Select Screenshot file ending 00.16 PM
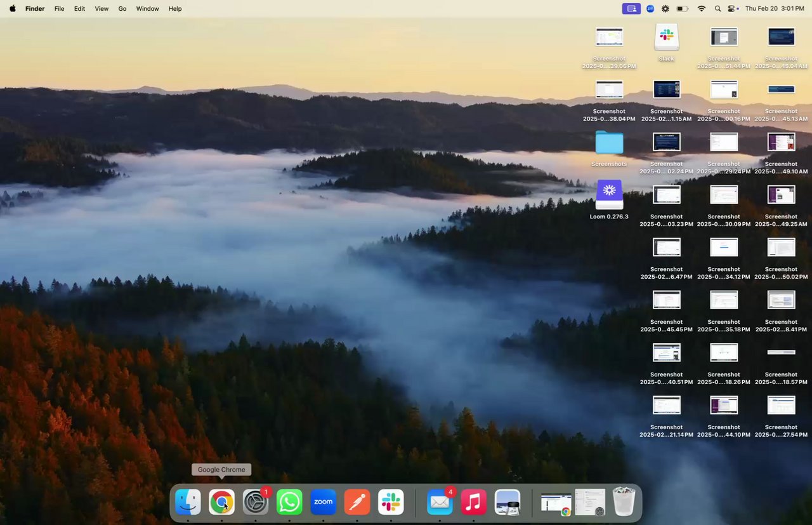The image size is (812, 525). point(724,90)
